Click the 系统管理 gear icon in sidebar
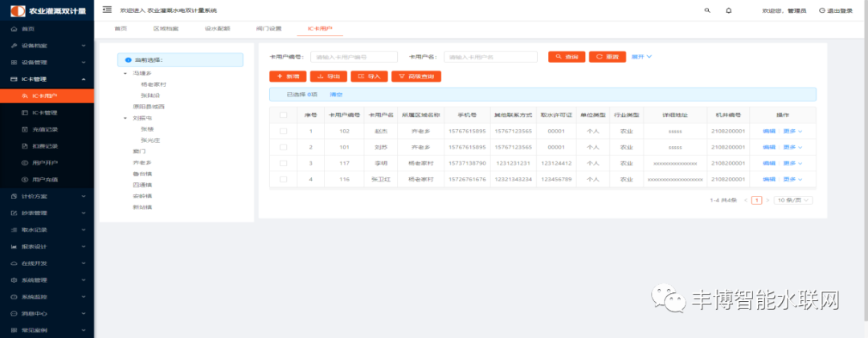Image resolution: width=868 pixels, height=338 pixels. tap(14, 280)
